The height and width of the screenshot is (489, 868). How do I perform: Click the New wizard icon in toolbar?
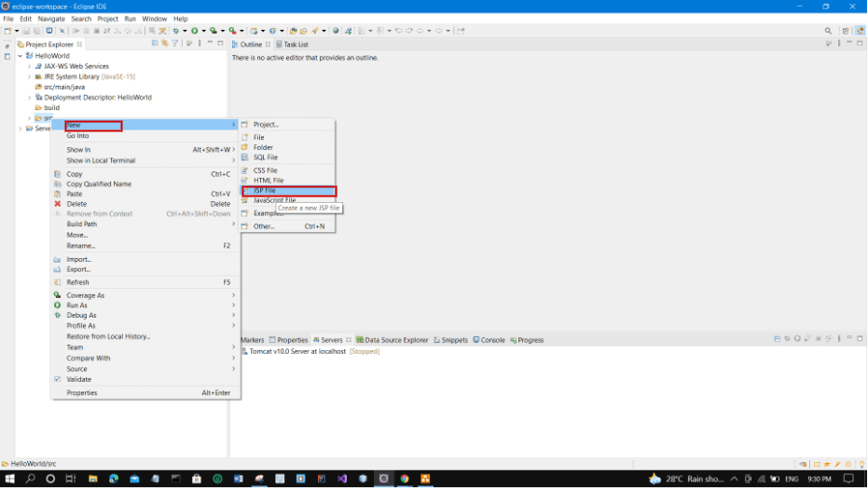pos(7,31)
